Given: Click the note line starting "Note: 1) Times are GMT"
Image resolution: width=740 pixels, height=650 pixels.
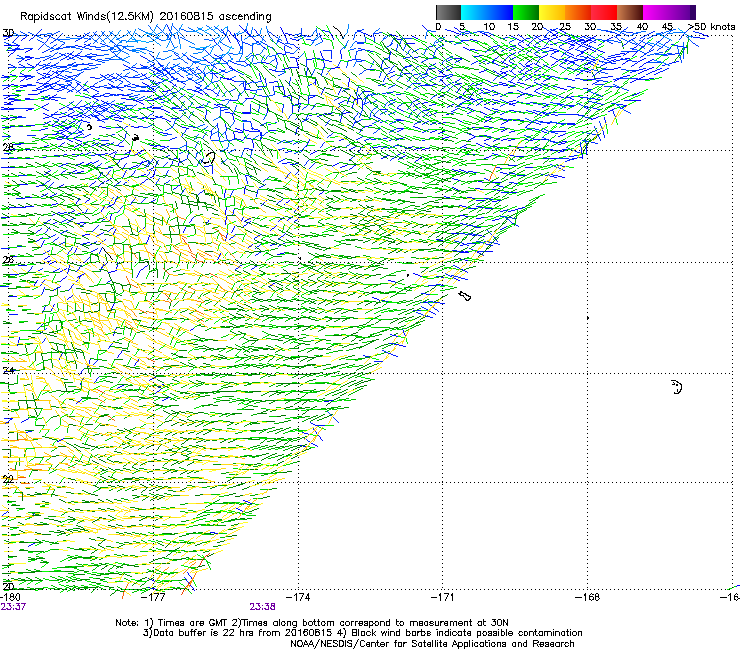Looking at the screenshot, I should coord(312,623).
